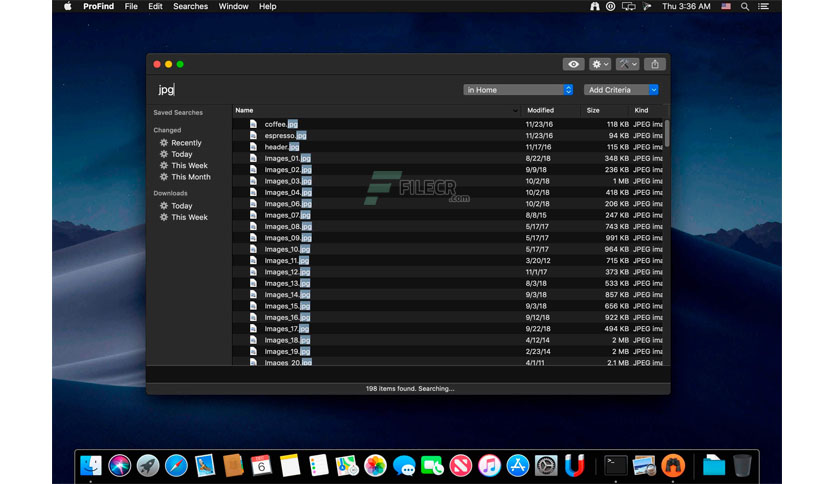Open the 'in Home' location popup

point(518,90)
